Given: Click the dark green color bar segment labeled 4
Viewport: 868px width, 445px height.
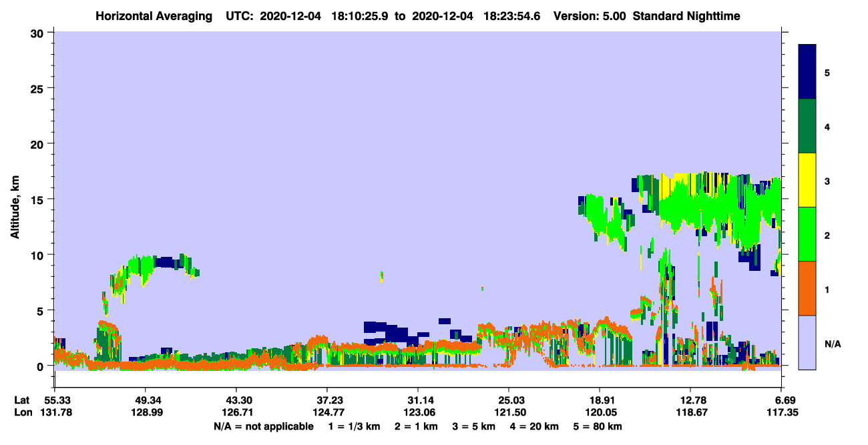Looking at the screenshot, I should pyautogui.click(x=807, y=126).
